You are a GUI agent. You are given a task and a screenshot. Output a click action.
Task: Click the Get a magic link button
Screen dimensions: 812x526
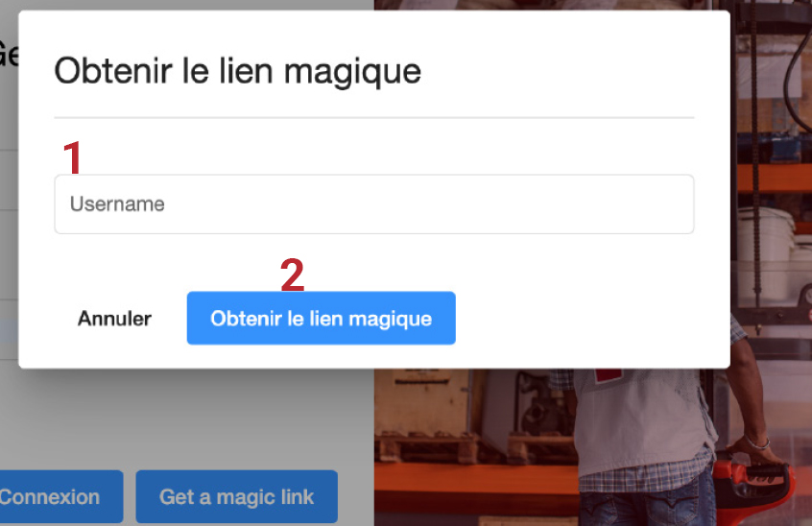236,497
